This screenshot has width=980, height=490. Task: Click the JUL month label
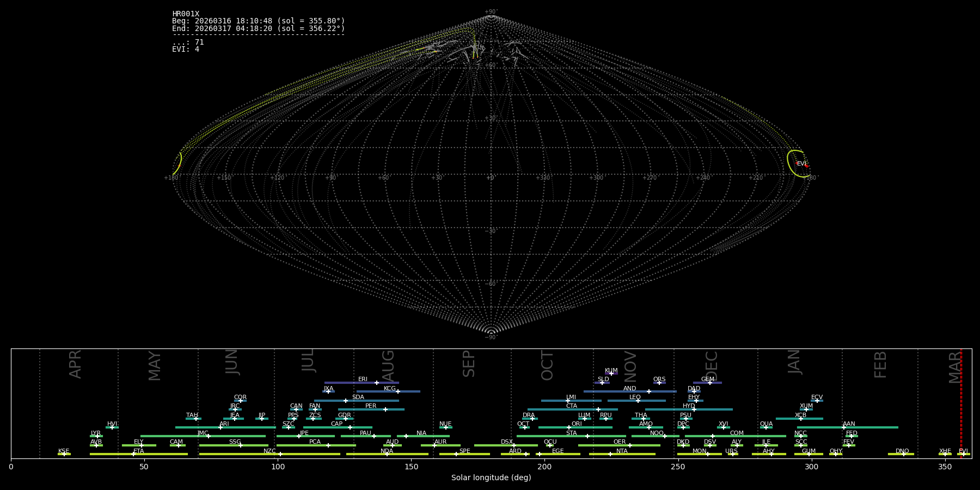[308, 360]
